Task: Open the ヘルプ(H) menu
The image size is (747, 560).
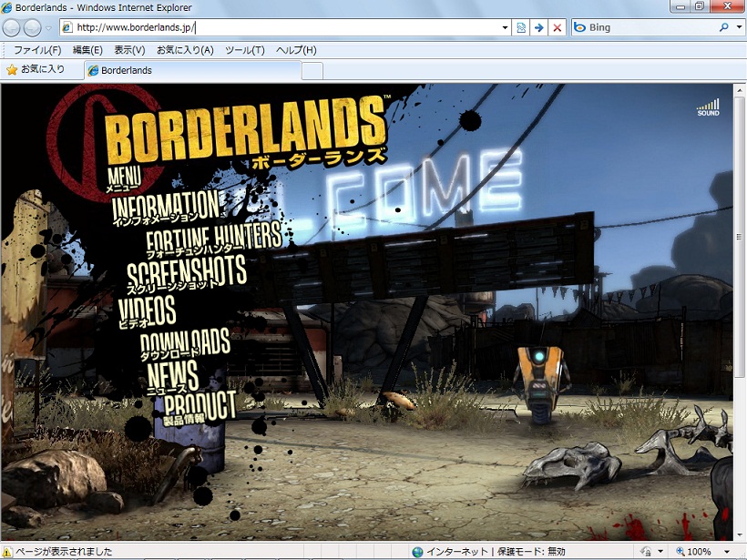Action: [x=296, y=50]
